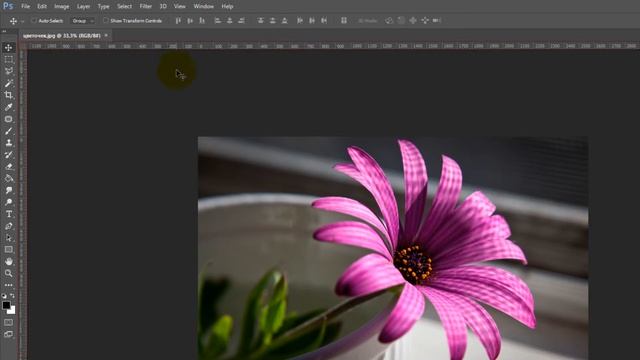Select the Horizontal Type tool
Image resolution: width=640 pixels, height=360 pixels.
[8, 214]
